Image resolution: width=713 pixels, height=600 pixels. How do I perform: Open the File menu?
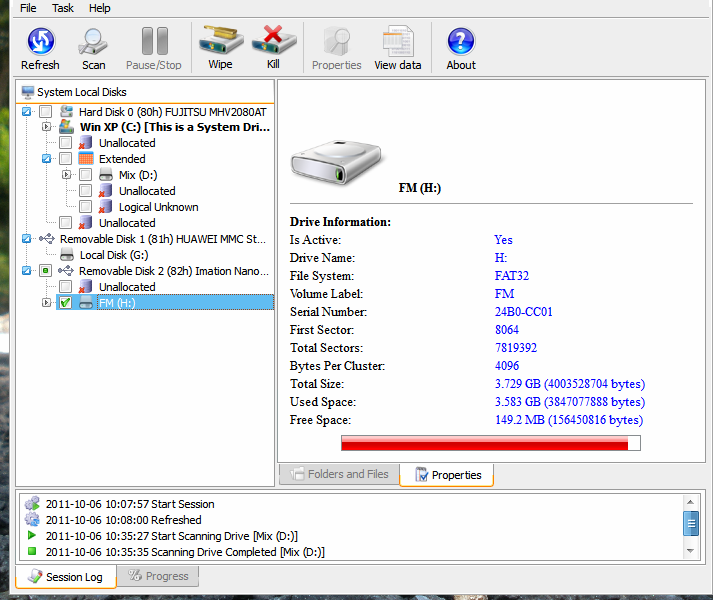[28, 8]
